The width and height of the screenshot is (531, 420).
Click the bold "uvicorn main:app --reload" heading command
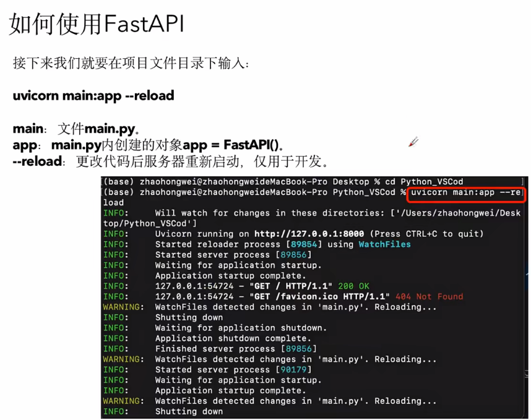pos(93,95)
